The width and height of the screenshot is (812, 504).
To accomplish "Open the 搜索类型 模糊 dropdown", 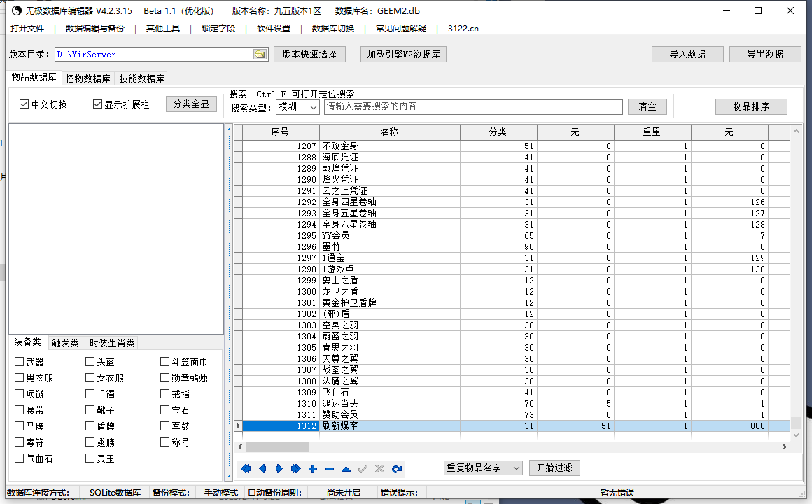I will pyautogui.click(x=297, y=106).
